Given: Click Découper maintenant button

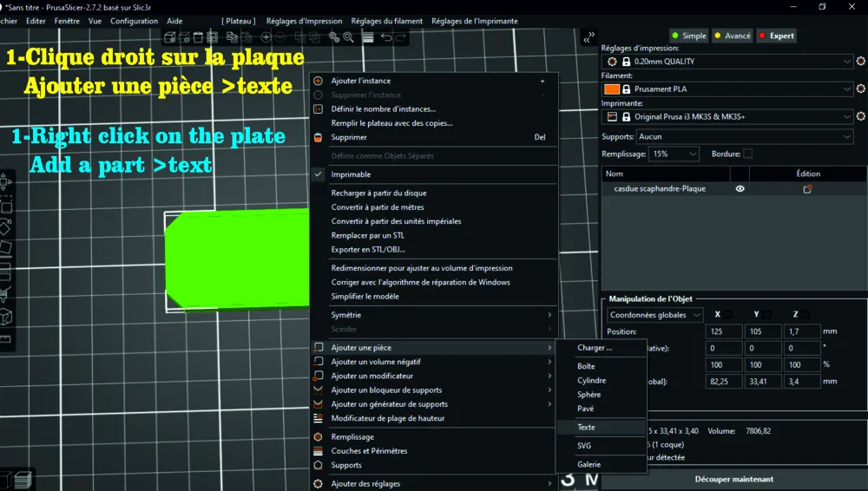Looking at the screenshot, I should click(734, 480).
